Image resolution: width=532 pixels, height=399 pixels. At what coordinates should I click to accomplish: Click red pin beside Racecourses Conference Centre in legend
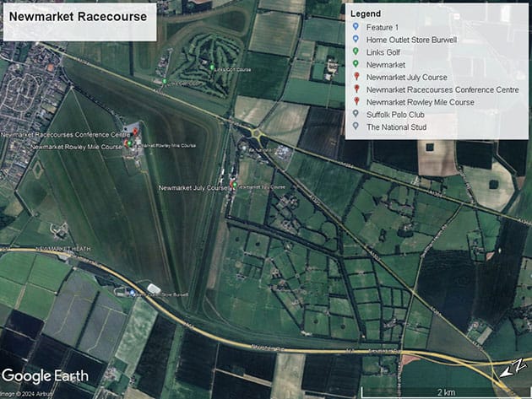coord(356,89)
